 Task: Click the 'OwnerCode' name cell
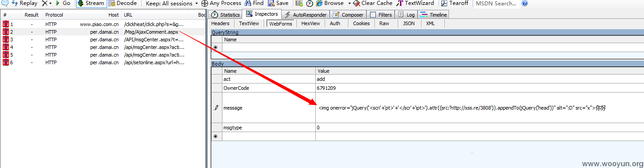(x=269, y=88)
